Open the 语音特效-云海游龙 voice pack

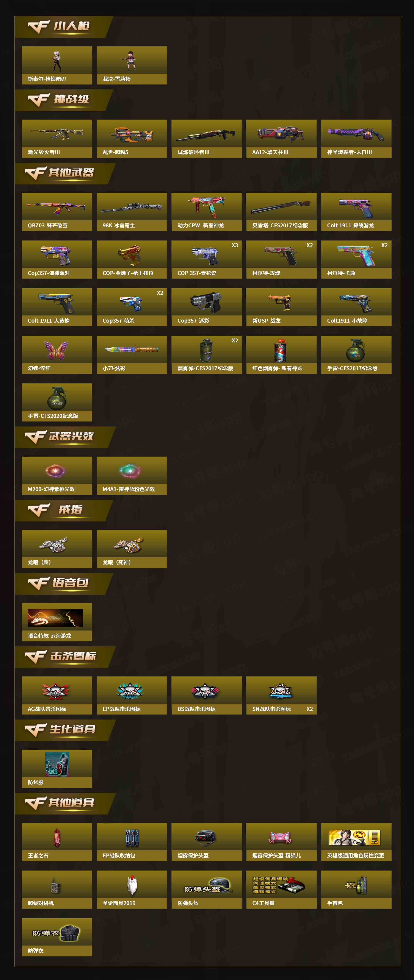tap(57, 622)
